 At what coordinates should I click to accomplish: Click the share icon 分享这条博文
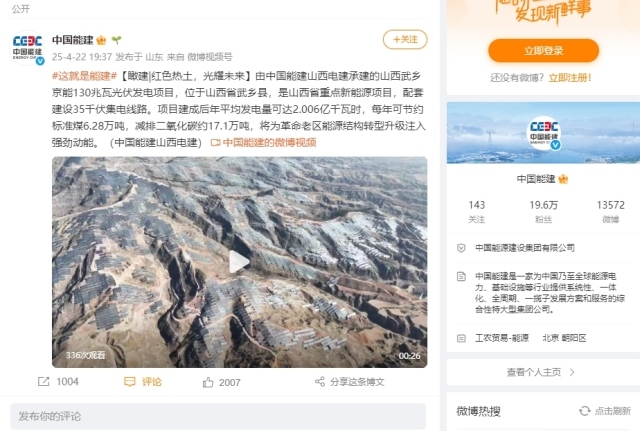pos(320,382)
